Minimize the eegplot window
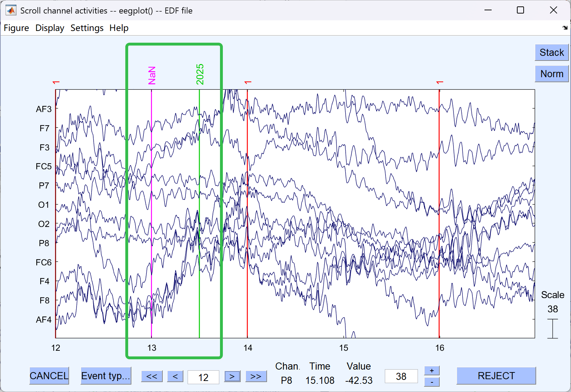The image size is (571, 392). click(488, 10)
